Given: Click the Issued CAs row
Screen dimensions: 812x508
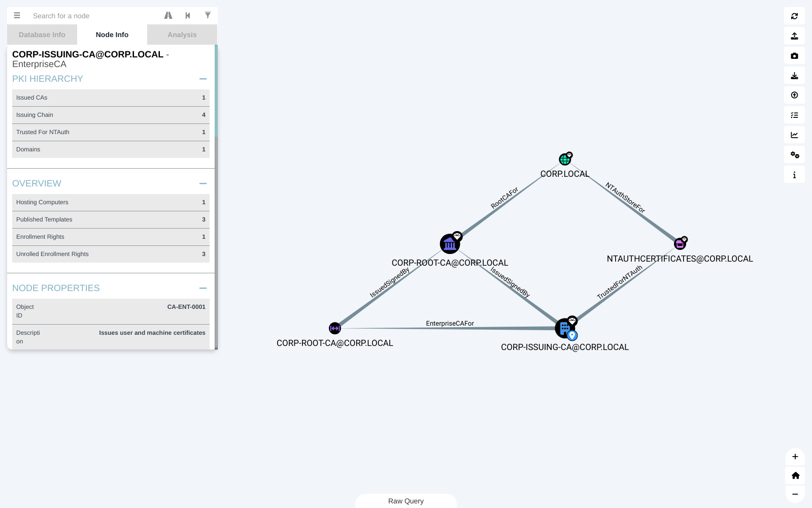Looking at the screenshot, I should coord(111,98).
